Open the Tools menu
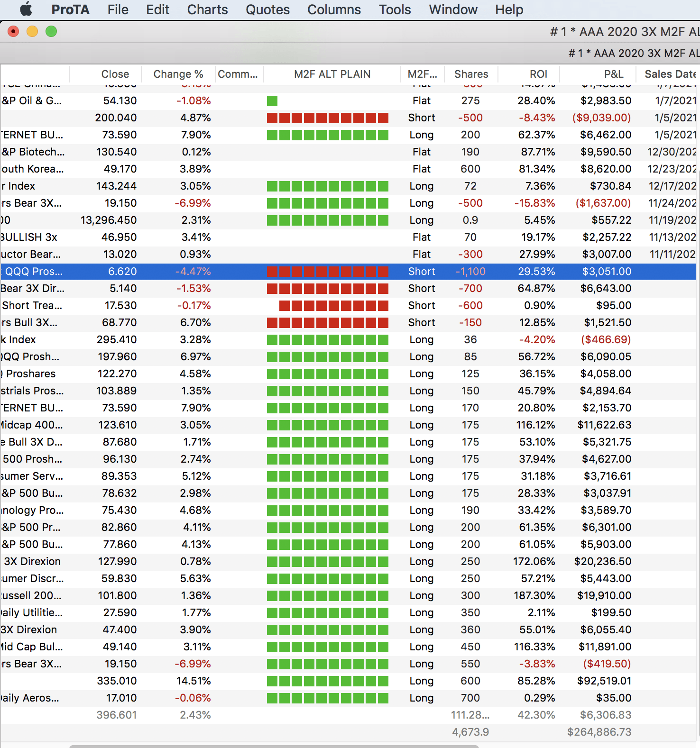This screenshot has height=748, width=700. [x=395, y=9]
